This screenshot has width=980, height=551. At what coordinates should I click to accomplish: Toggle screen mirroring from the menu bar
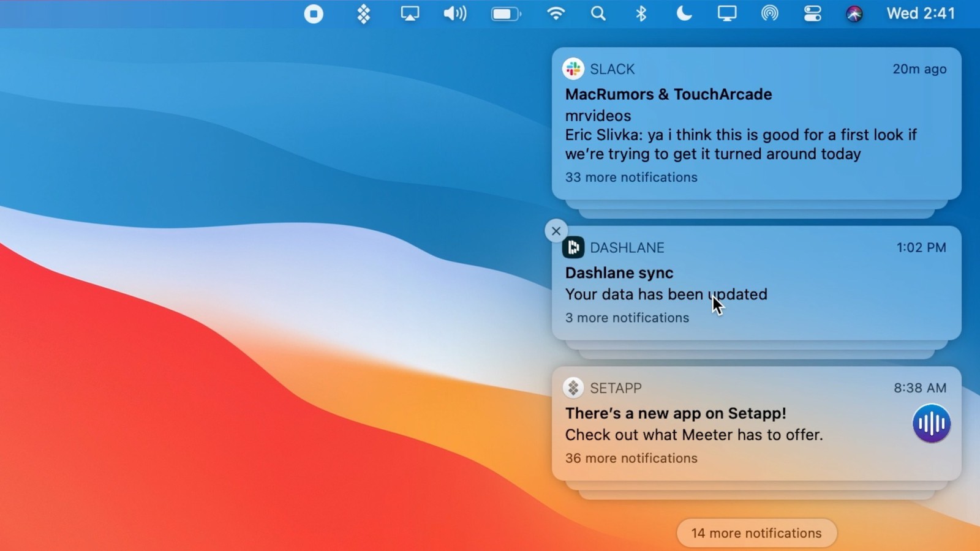tap(727, 13)
